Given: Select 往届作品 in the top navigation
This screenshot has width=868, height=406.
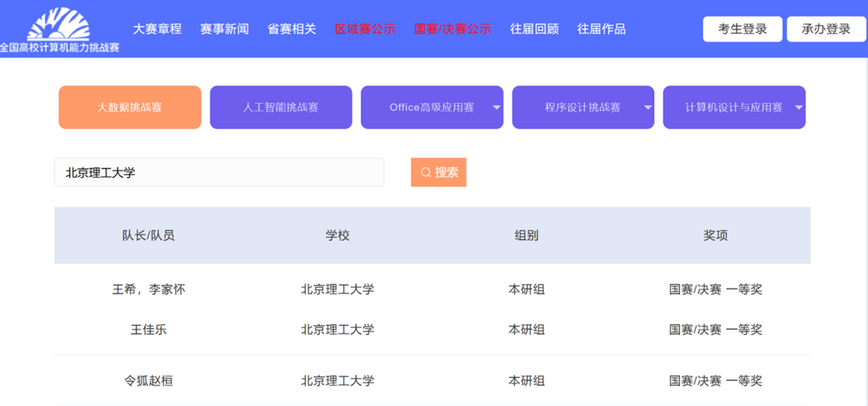Looking at the screenshot, I should pos(601,29).
